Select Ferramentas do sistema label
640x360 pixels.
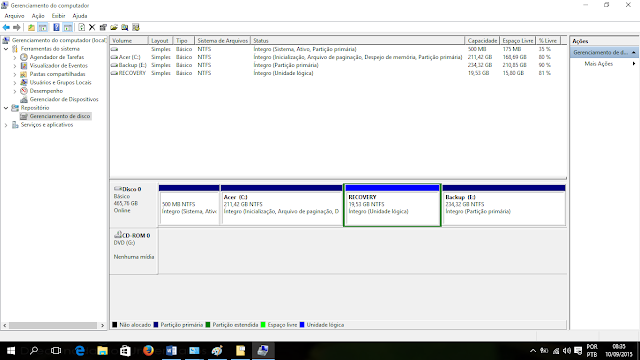click(50, 49)
